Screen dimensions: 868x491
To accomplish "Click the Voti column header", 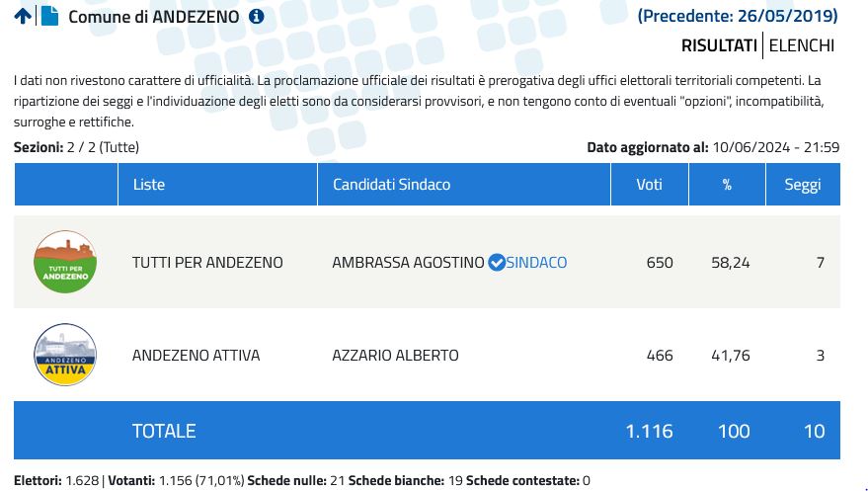I will [x=649, y=185].
